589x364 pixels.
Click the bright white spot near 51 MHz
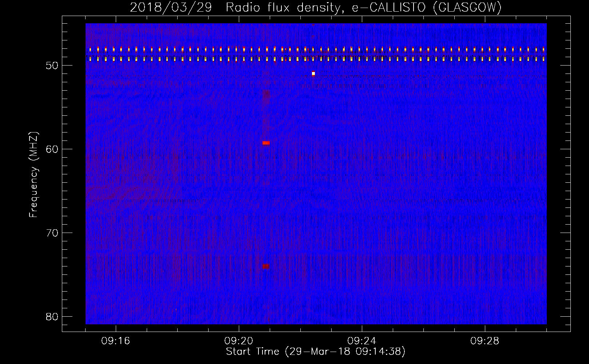tap(313, 74)
